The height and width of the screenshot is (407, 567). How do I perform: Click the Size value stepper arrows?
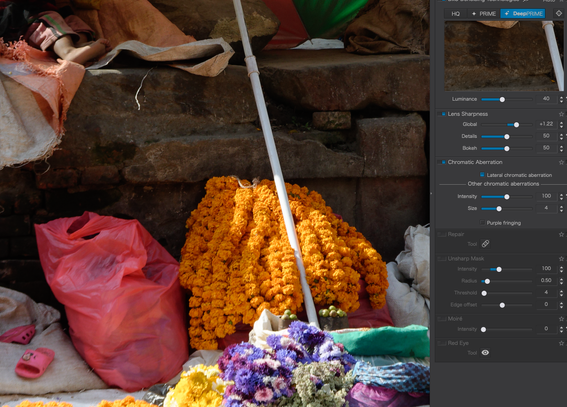tap(561, 209)
